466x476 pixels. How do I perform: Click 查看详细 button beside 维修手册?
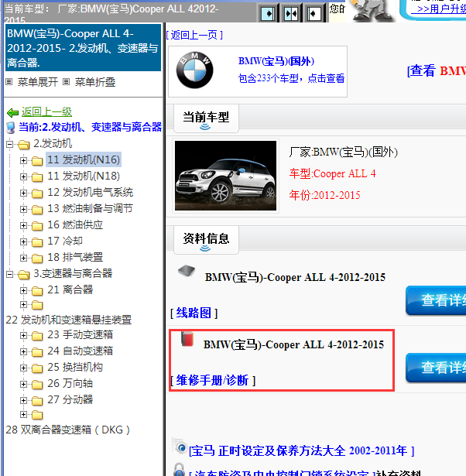[436, 368]
